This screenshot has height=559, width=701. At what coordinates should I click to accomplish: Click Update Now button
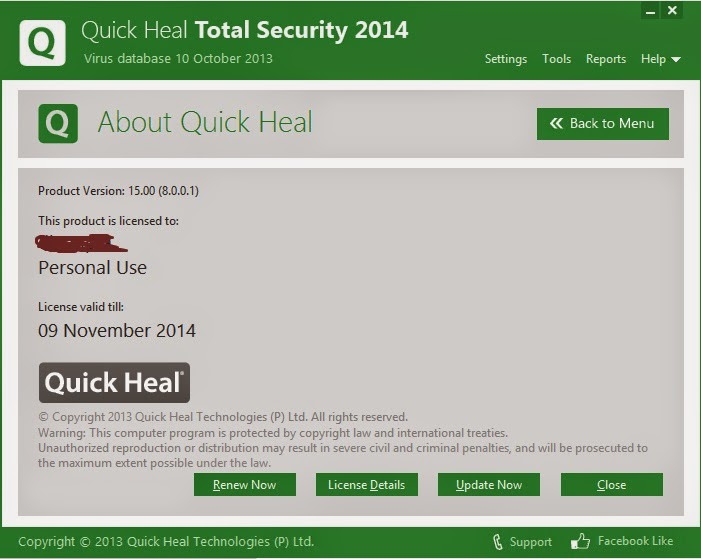[x=489, y=485]
